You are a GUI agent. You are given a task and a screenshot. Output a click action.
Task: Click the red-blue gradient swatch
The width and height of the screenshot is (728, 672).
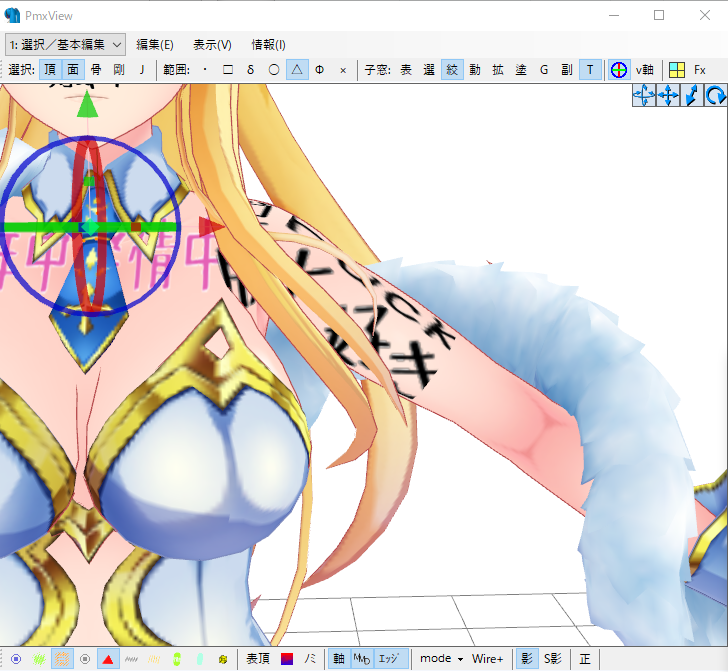[x=287, y=659]
